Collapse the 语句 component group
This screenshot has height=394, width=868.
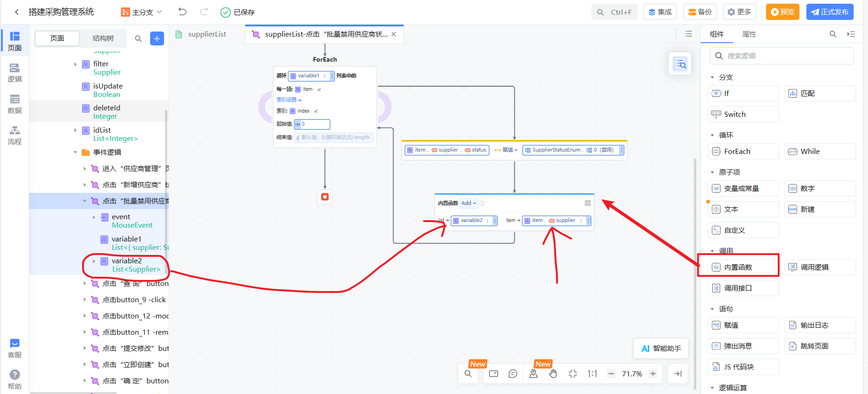point(712,309)
